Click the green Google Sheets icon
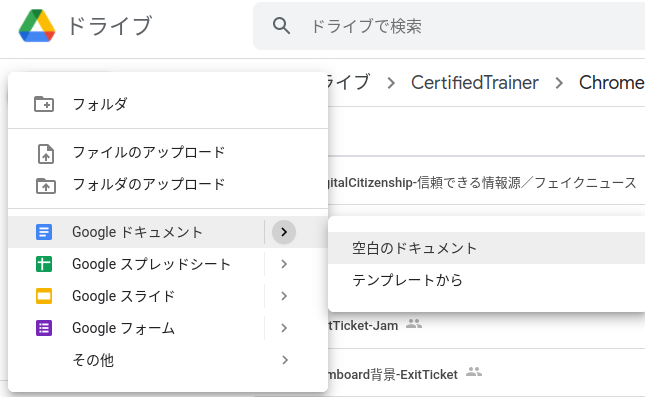 (x=44, y=264)
